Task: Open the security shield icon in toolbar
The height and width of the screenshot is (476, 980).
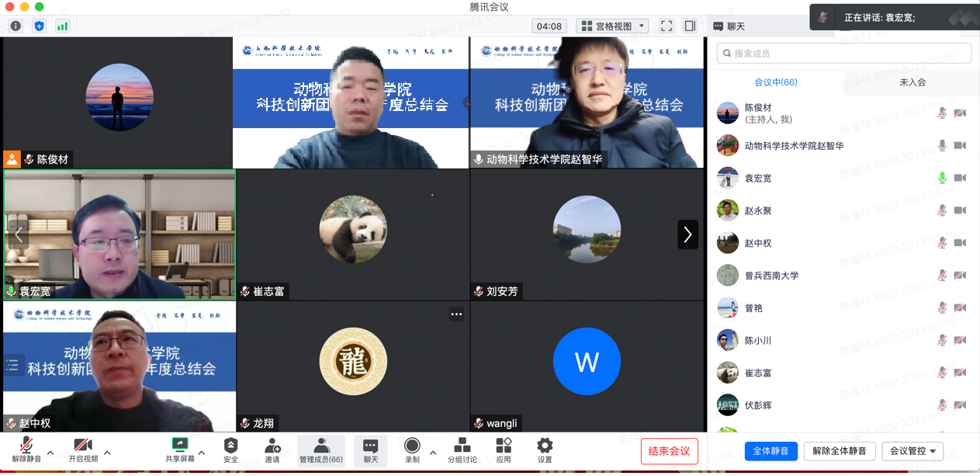Action: 230,446
